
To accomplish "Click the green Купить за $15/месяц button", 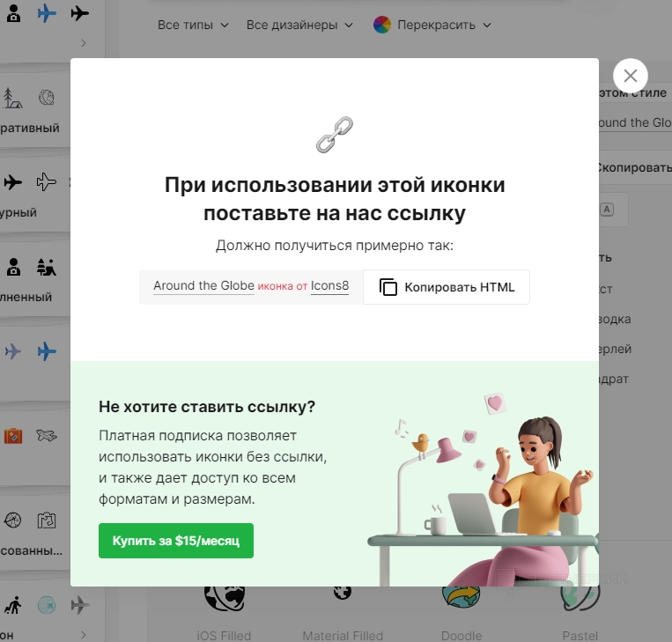I will [x=176, y=541].
